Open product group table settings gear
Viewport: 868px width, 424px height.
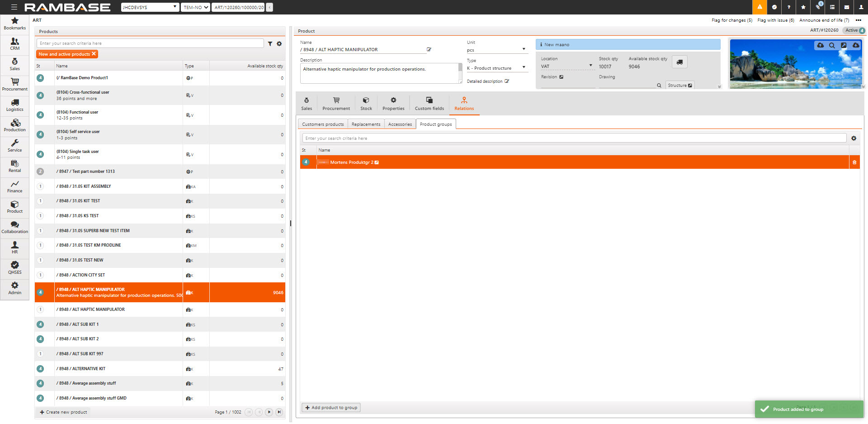point(854,138)
